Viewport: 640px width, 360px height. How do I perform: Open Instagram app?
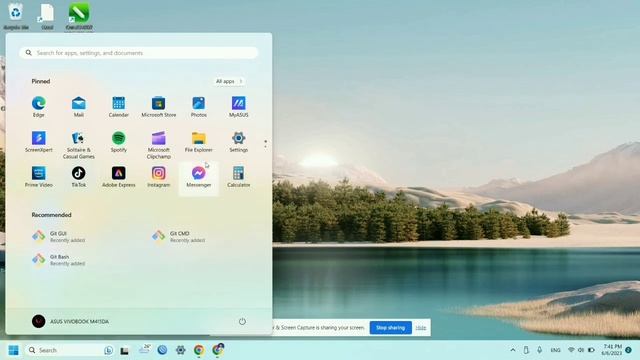pos(158,177)
